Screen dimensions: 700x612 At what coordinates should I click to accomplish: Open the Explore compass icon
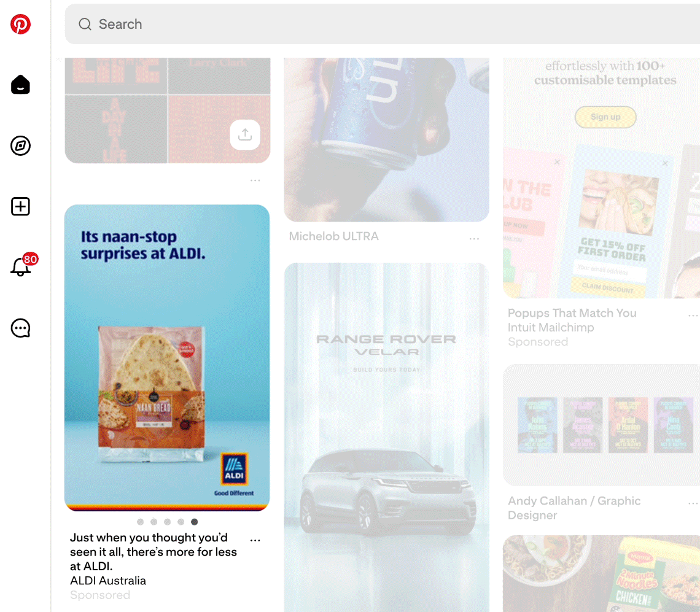pos(20,145)
